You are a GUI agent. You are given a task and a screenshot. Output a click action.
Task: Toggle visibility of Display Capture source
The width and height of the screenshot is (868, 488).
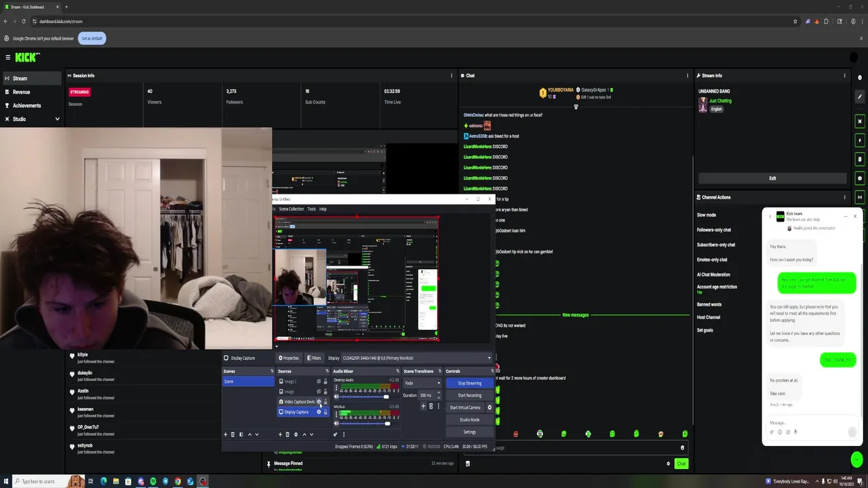pyautogui.click(x=319, y=412)
